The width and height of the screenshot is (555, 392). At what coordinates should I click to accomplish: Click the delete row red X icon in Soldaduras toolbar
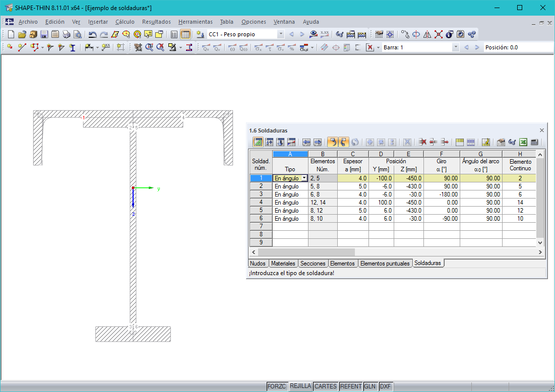click(x=422, y=142)
